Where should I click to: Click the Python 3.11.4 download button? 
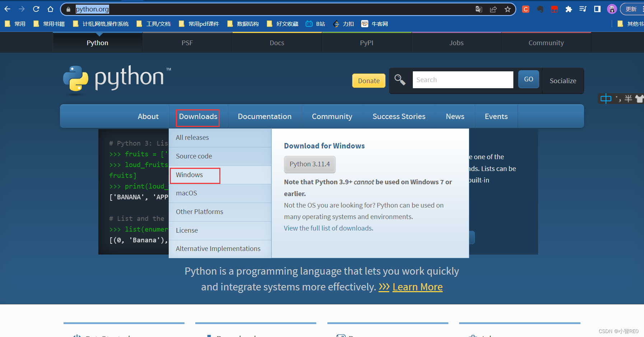(310, 164)
